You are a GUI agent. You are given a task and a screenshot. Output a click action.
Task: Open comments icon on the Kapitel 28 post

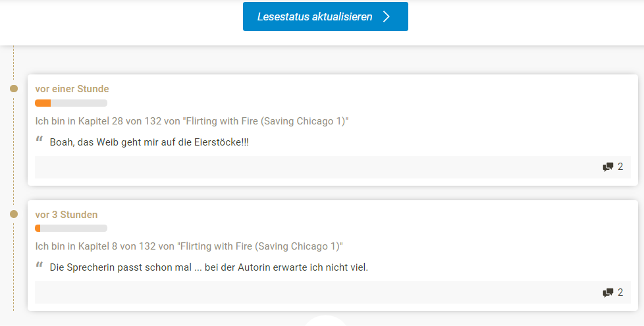608,167
